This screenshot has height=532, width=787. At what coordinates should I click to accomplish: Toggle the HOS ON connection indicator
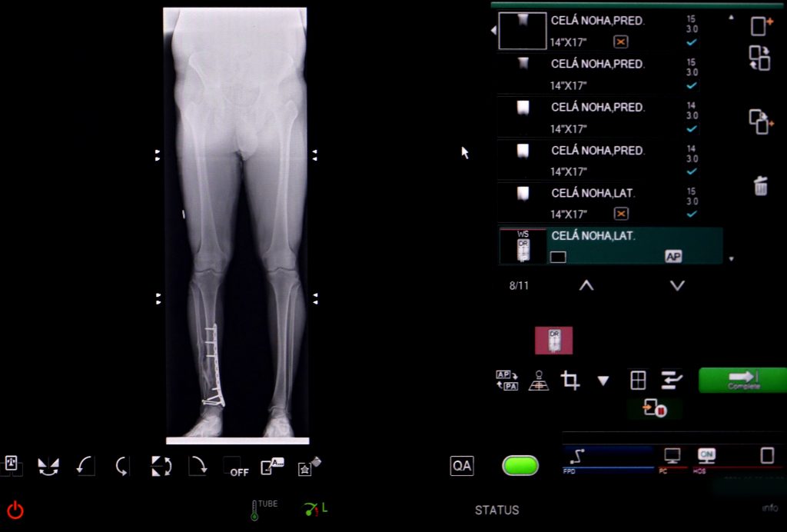click(706, 455)
